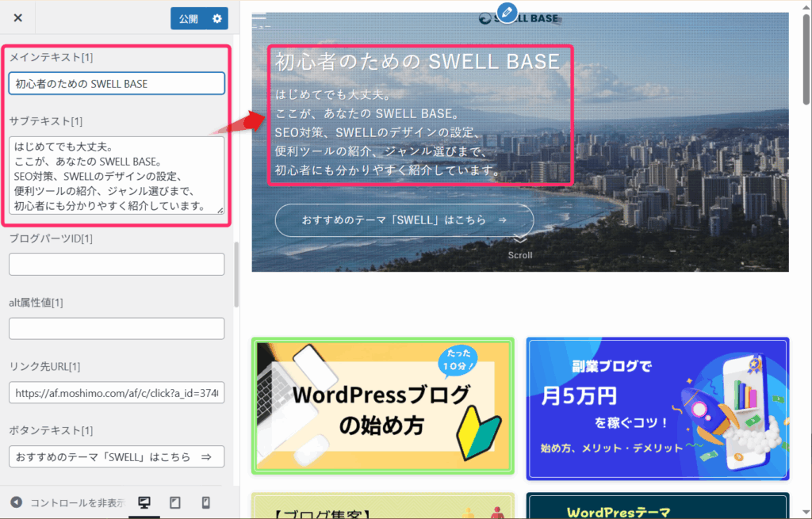The image size is (812, 519).
Task: Click the リンク先URL[1] input field
Action: pos(117,393)
